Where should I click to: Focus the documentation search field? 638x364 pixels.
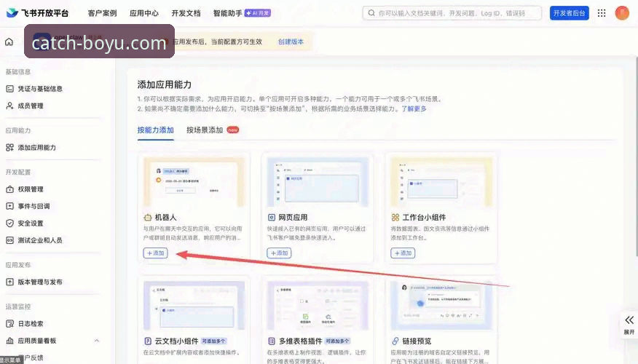click(x=452, y=13)
